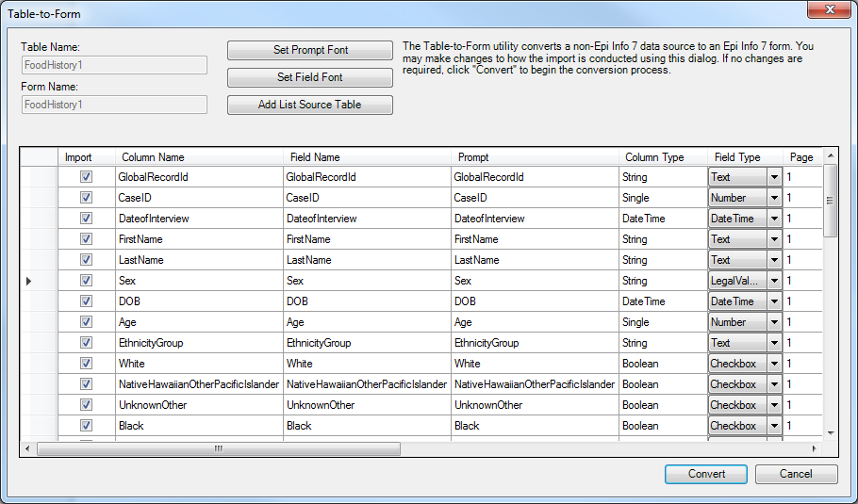Viewport: 858px width, 504px height.
Task: Click the Page cell for GlobalRecordId row
Action: click(x=802, y=177)
